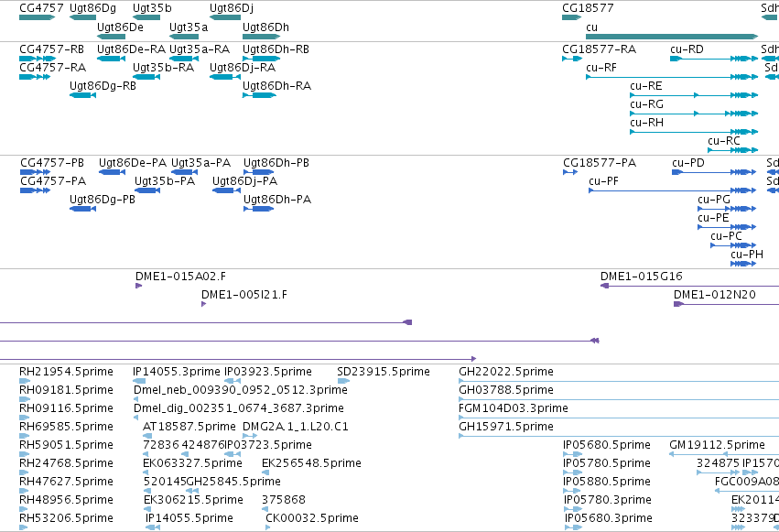Open protein Ugt86Dj-PA label

(244, 181)
